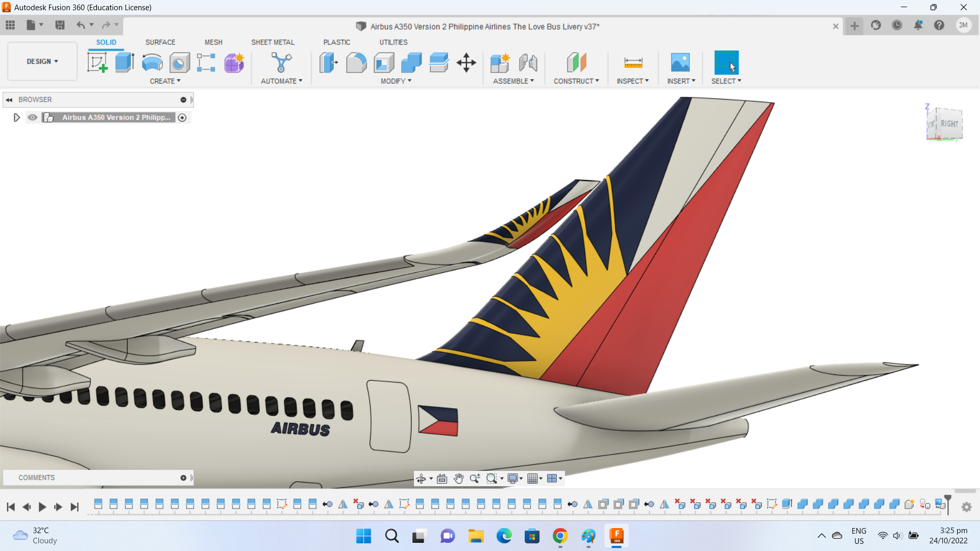Click the Look At icon
The image size is (980, 551).
[442, 478]
